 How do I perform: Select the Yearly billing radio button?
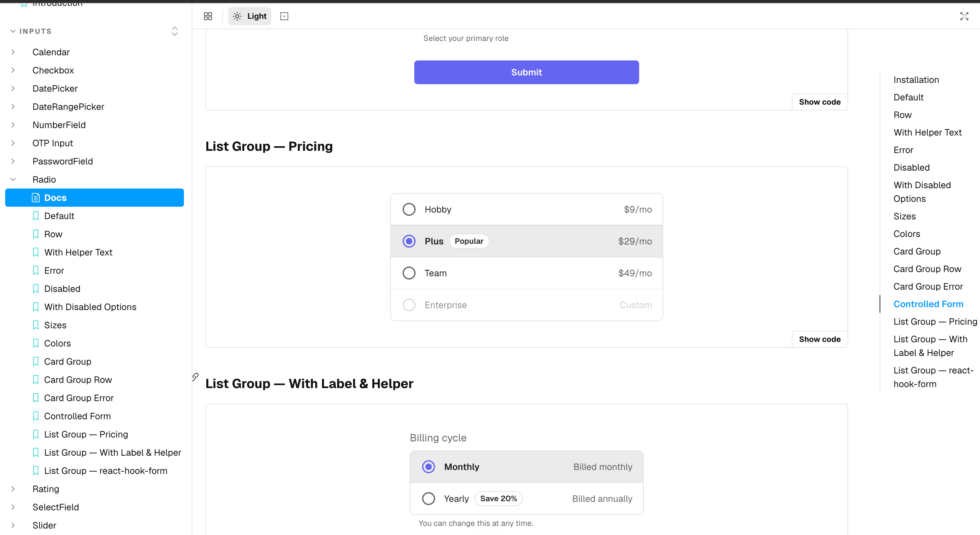coord(428,499)
